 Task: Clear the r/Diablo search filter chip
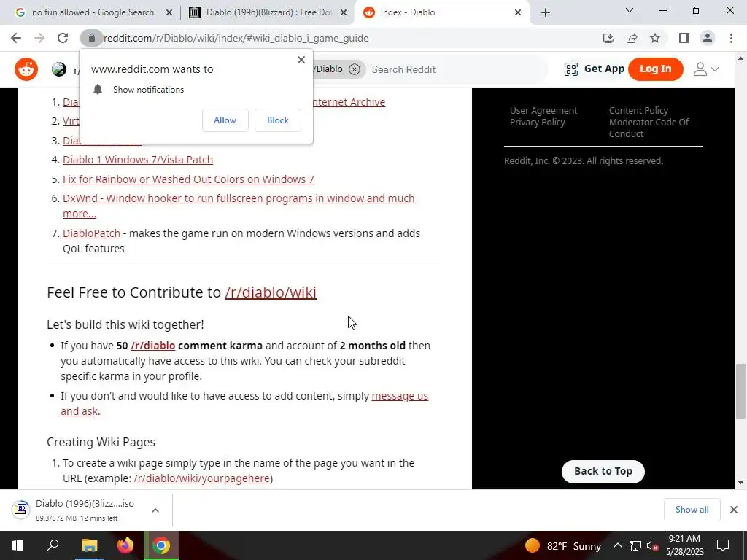tap(355, 69)
